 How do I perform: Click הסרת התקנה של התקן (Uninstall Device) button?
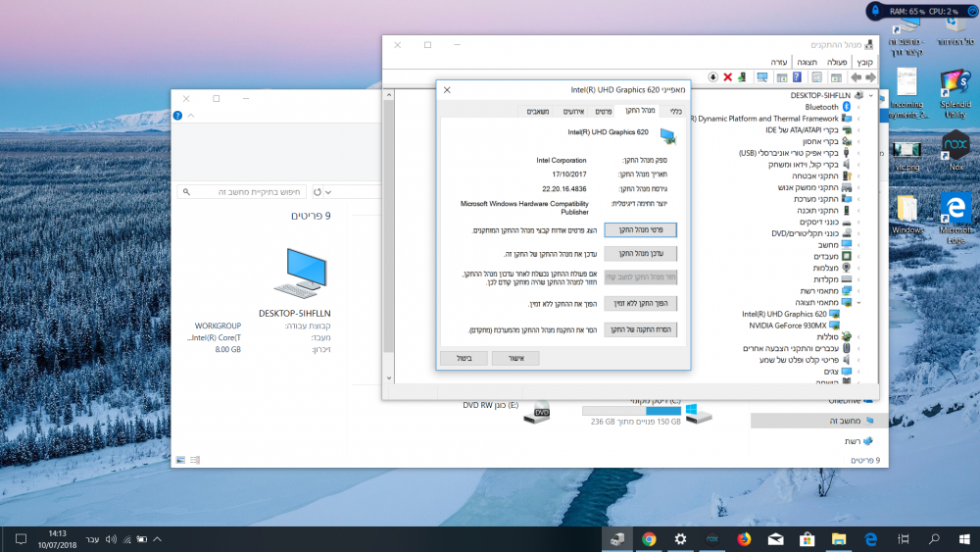pos(640,329)
